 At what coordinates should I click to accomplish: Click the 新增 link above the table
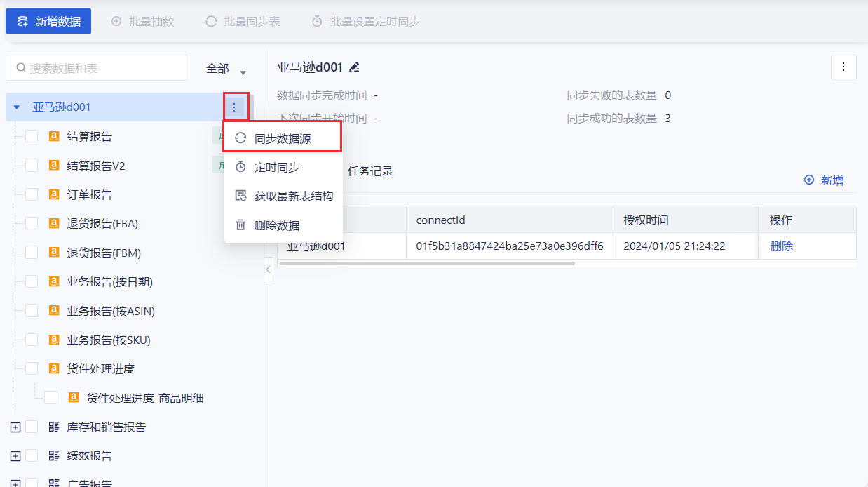[x=832, y=180]
